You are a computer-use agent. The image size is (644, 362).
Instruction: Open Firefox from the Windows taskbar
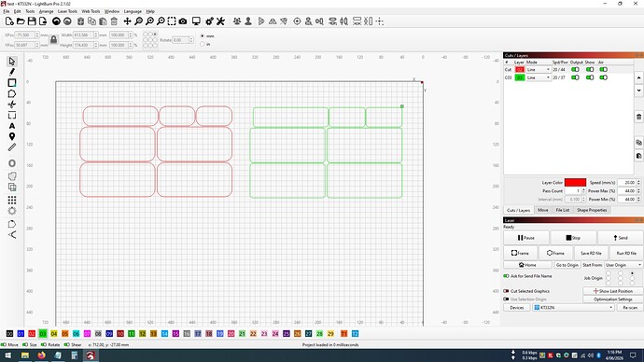(x=41, y=355)
